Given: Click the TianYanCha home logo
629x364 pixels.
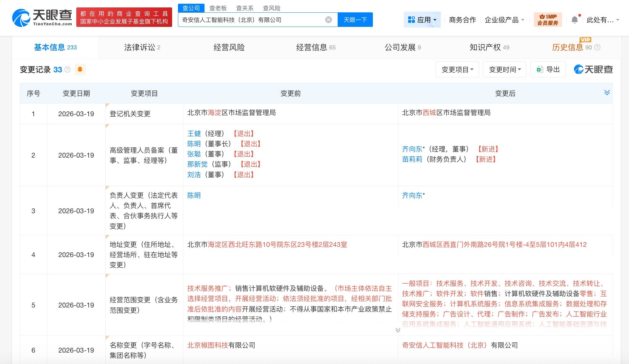Looking at the screenshot, I should point(42,18).
